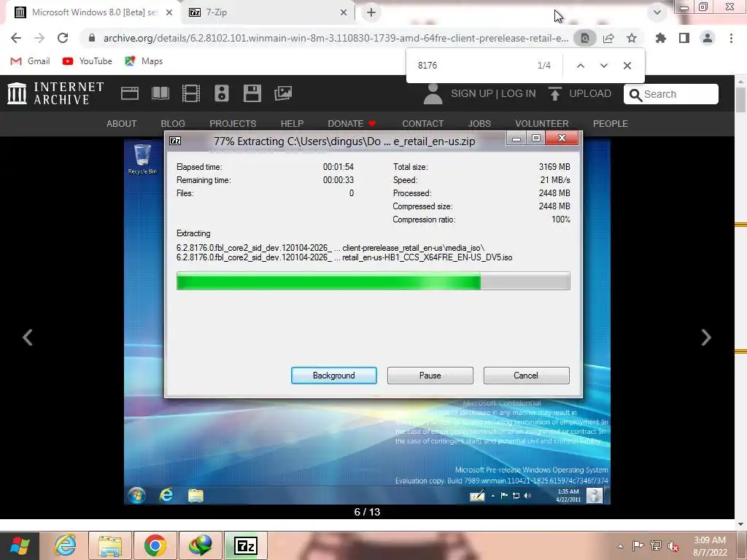
Task: Open the Internet Archive software floppy icon
Action: pos(252,93)
